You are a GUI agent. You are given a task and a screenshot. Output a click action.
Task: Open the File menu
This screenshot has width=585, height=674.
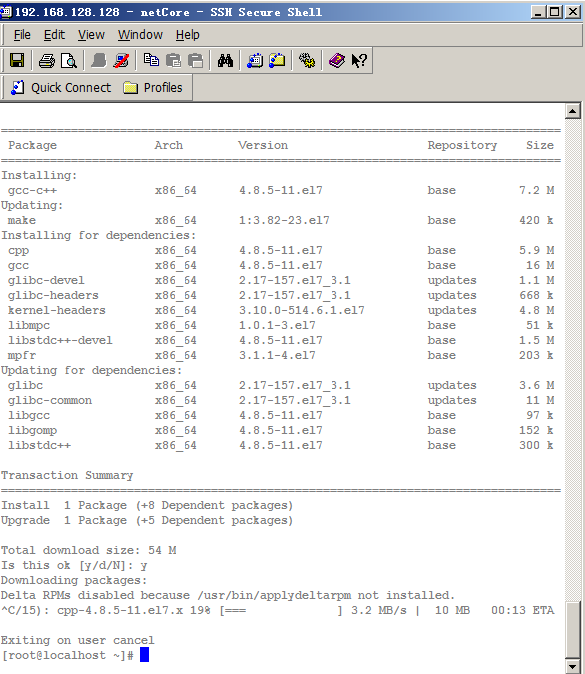pos(22,35)
